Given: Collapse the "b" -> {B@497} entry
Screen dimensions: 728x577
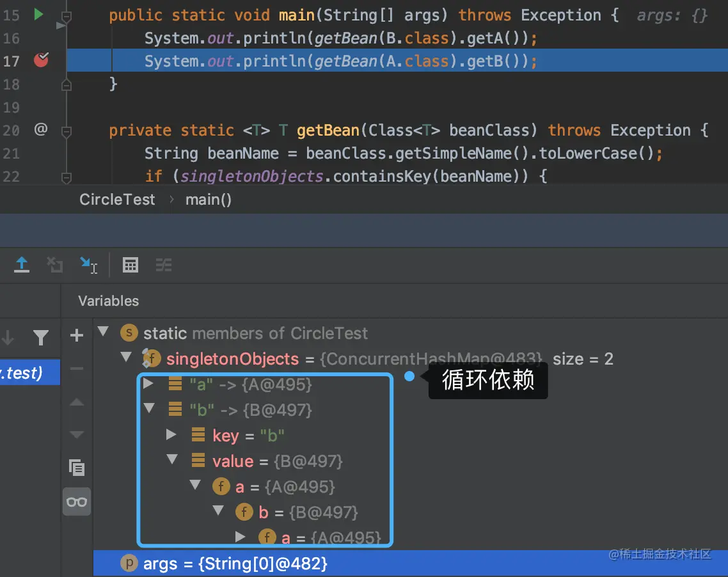Looking at the screenshot, I should [149, 408].
